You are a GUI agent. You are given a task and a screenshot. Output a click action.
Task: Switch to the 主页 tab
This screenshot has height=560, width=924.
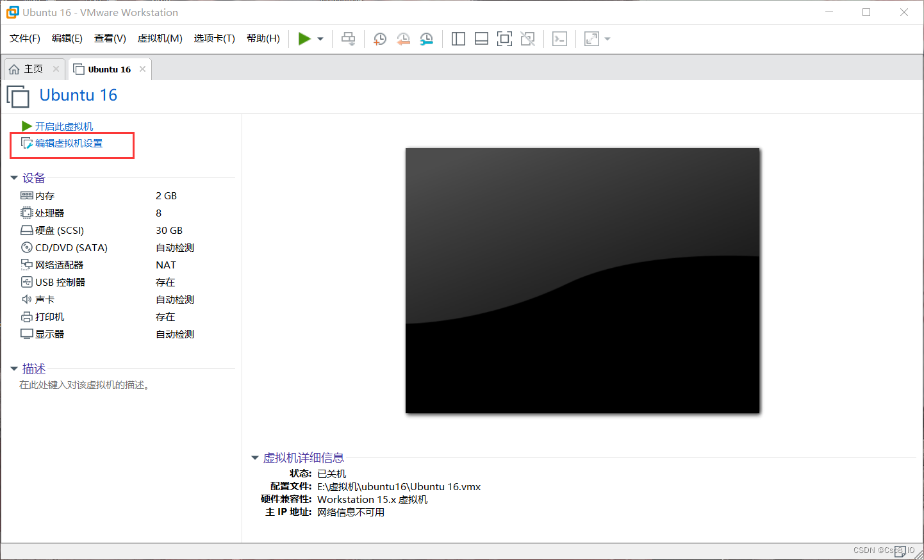[33, 69]
